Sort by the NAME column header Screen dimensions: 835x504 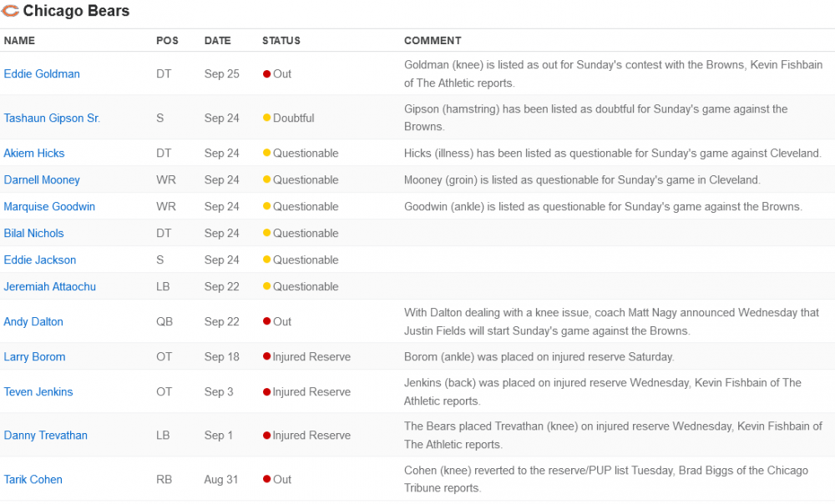coord(19,40)
